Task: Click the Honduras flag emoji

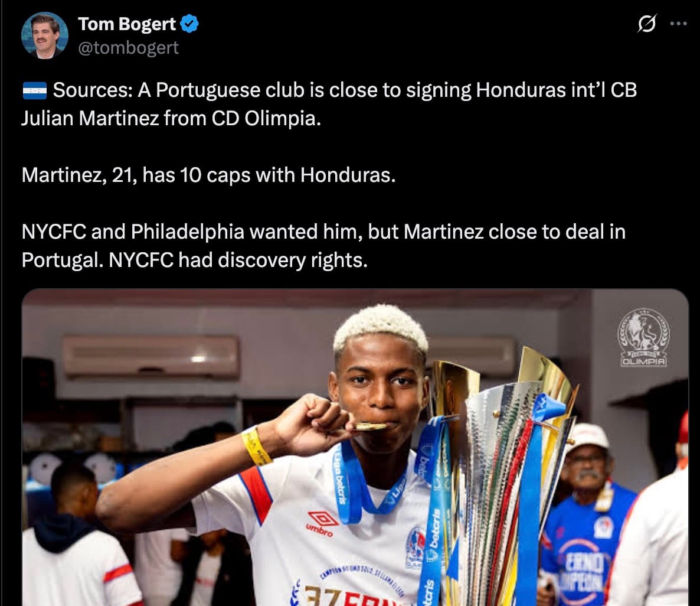Action: coord(34,90)
